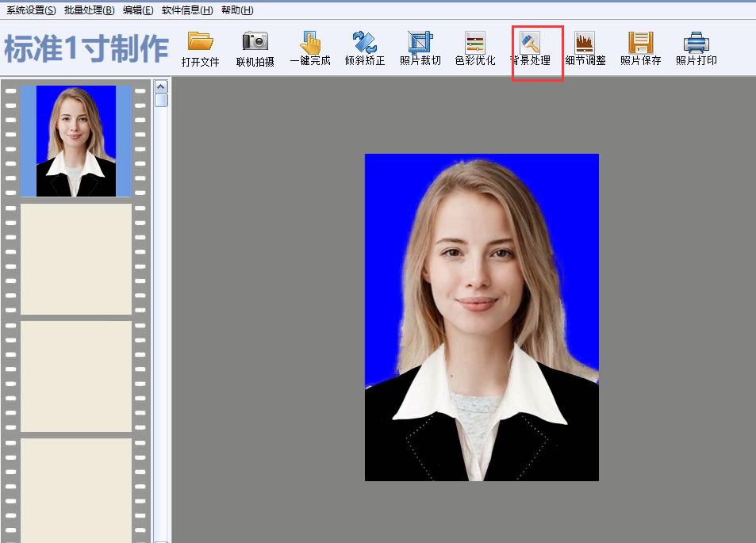This screenshot has height=543, width=756.
Task: Click the second empty filmstrip frame
Action: (75, 374)
